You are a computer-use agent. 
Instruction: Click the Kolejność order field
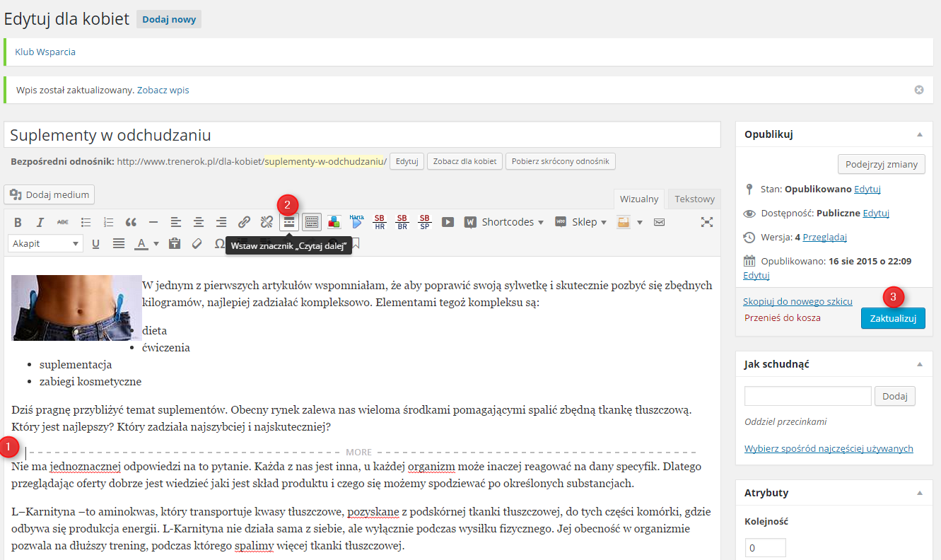(766, 548)
